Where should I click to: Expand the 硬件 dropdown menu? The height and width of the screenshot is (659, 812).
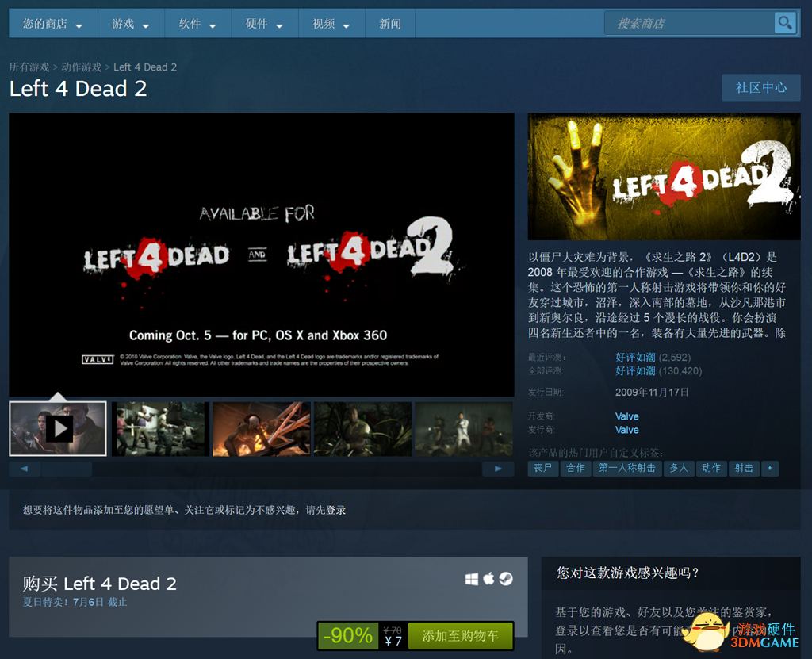click(265, 24)
